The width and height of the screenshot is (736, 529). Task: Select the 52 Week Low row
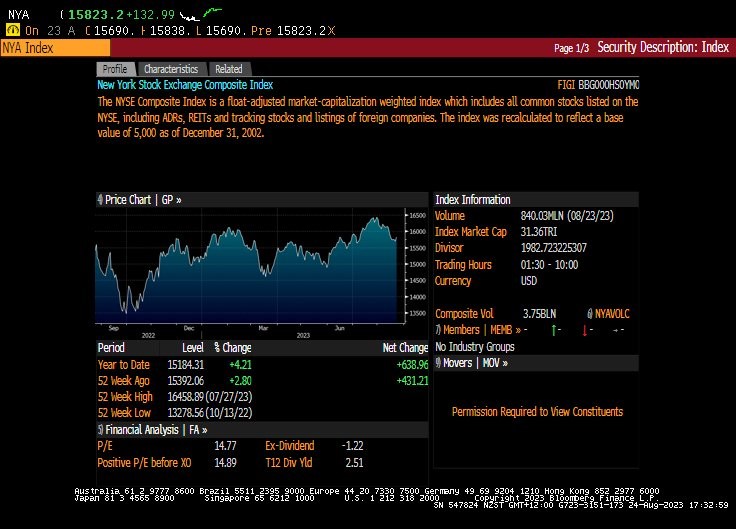[x=262, y=413]
